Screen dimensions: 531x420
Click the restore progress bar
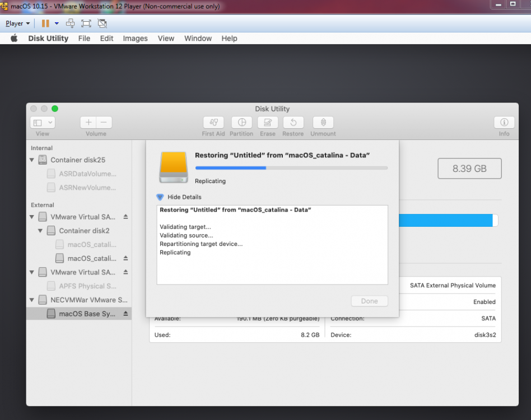pyautogui.click(x=291, y=168)
